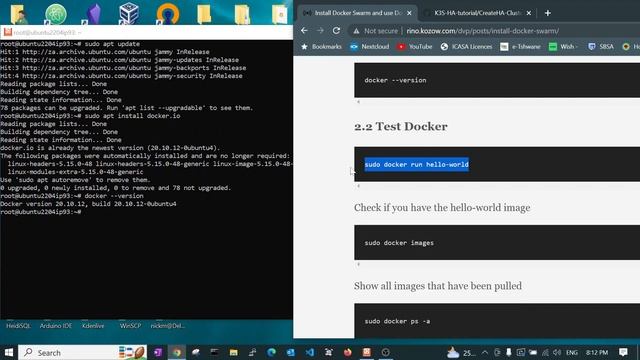Open a new Chrome tab with plus button
This screenshot has height=360, width=640.
click(548, 13)
